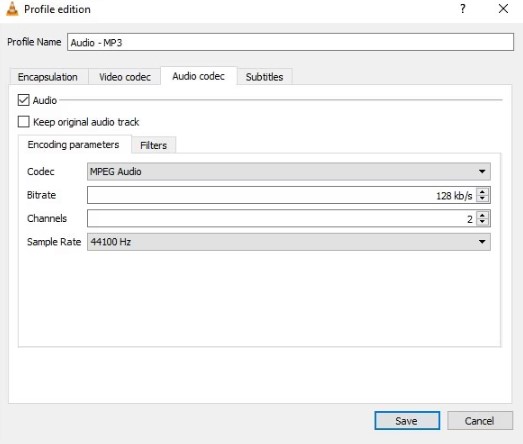Increase bitrate with the up arrow

click(x=482, y=191)
